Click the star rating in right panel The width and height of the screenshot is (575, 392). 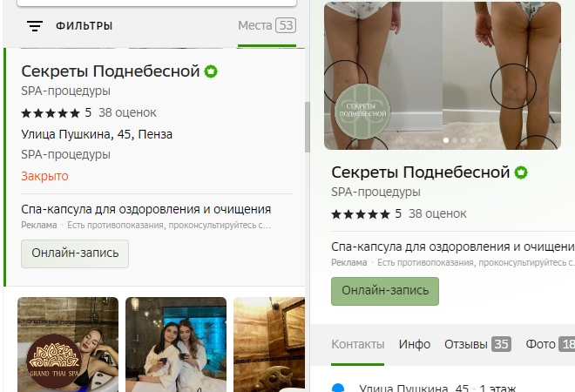361,213
